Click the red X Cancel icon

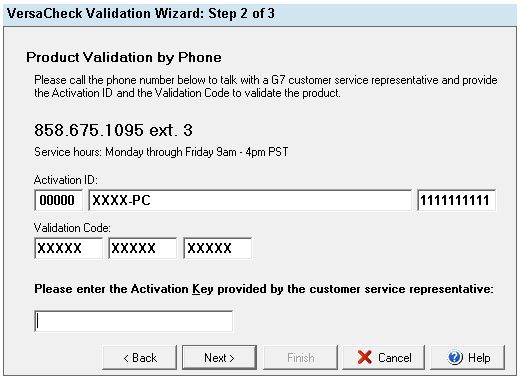click(x=364, y=357)
